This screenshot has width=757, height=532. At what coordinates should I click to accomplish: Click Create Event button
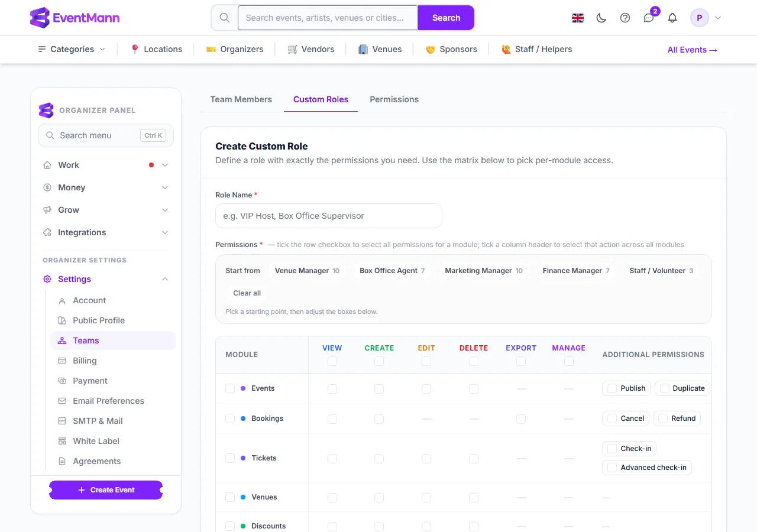click(x=106, y=490)
